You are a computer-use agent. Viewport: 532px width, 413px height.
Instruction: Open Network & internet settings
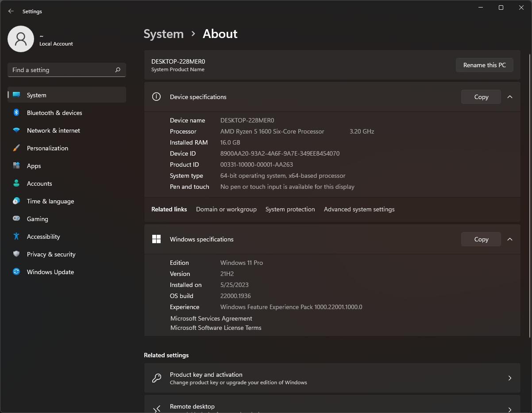point(67,130)
